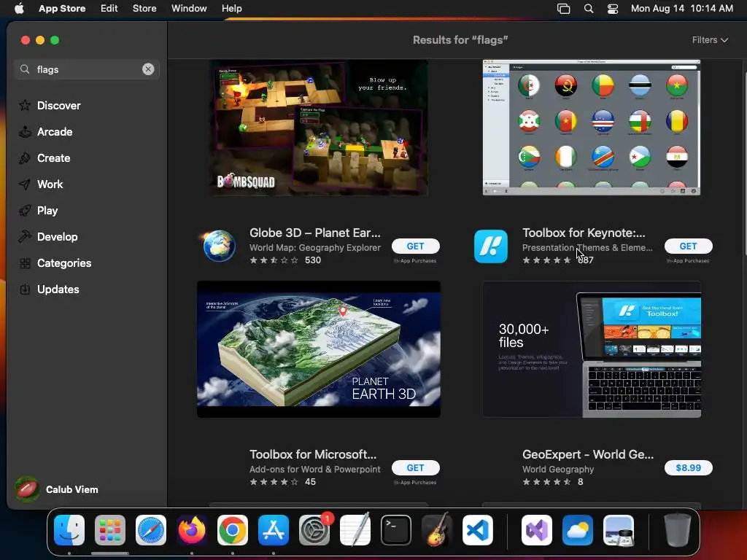The image size is (747, 560).
Task: Open Terminal from the Dock
Action: point(396,530)
